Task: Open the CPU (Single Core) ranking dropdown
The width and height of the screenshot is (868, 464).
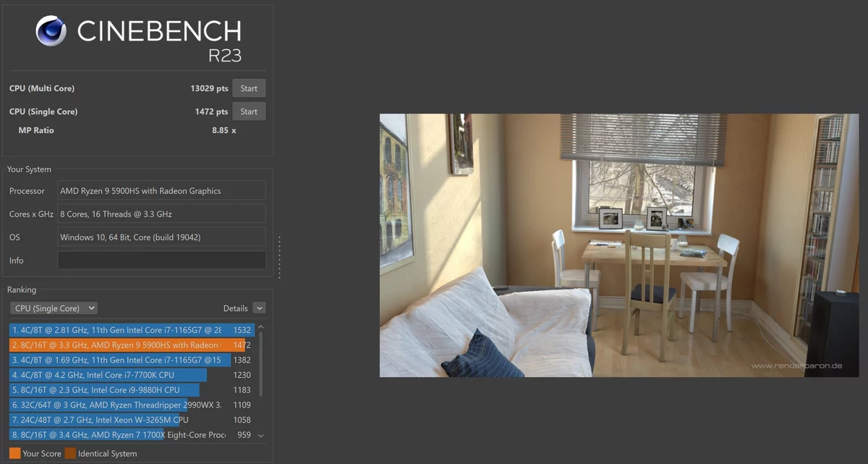Action: click(54, 308)
